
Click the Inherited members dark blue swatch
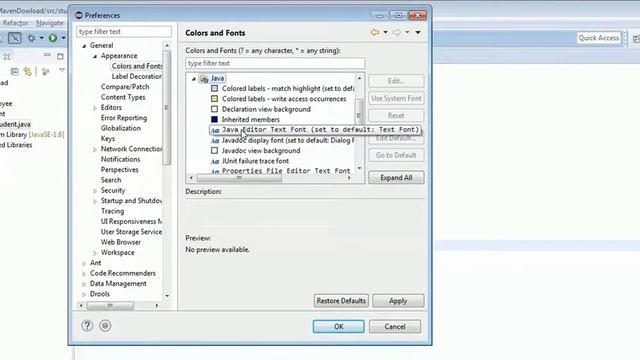214,119
